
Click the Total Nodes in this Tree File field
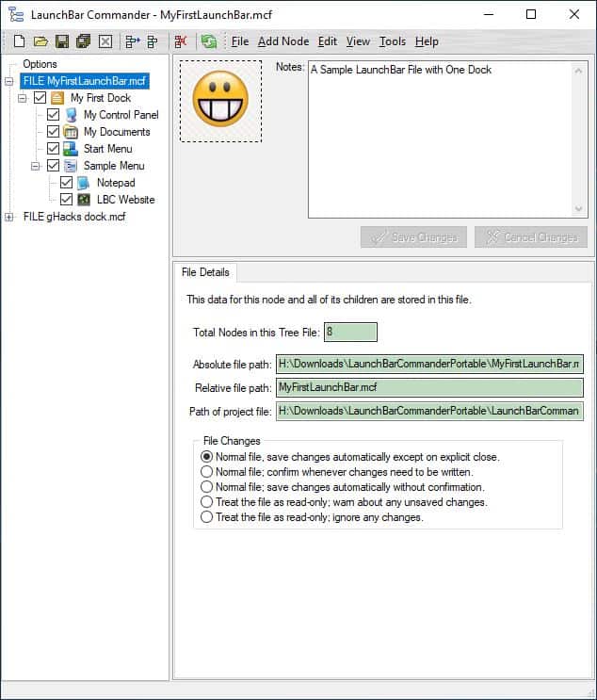[350, 333]
